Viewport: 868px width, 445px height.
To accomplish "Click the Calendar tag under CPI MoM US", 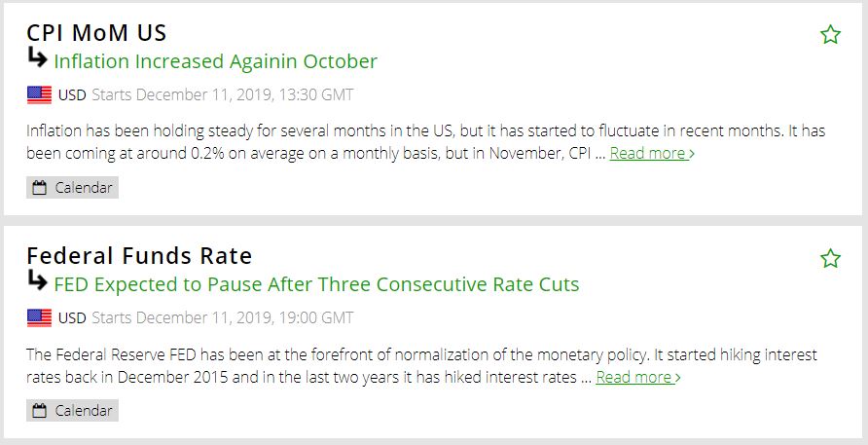I will coord(73,188).
